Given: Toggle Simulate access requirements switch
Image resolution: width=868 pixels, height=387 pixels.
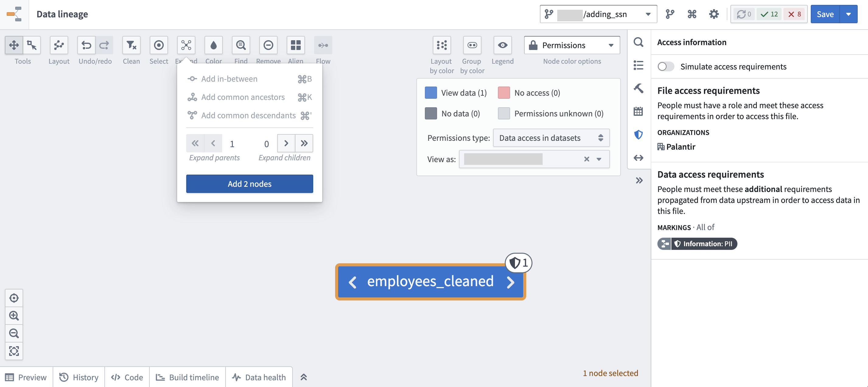Looking at the screenshot, I should tap(666, 66).
